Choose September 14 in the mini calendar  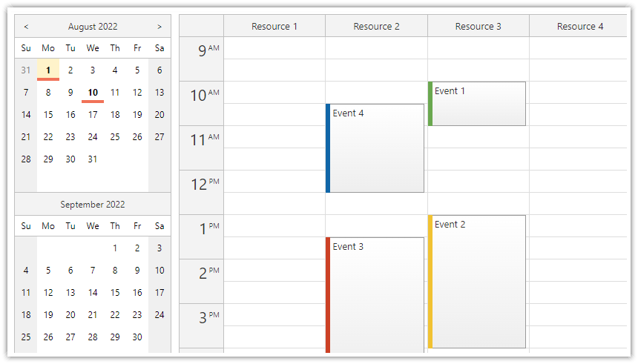point(93,292)
